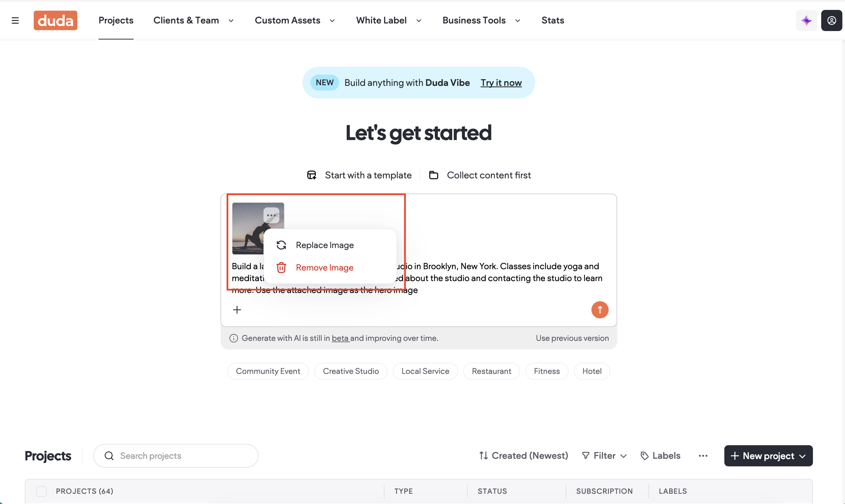Screen dimensions: 845x504
Task: Click the PROJECTS (64) column header
Action: tap(84, 491)
